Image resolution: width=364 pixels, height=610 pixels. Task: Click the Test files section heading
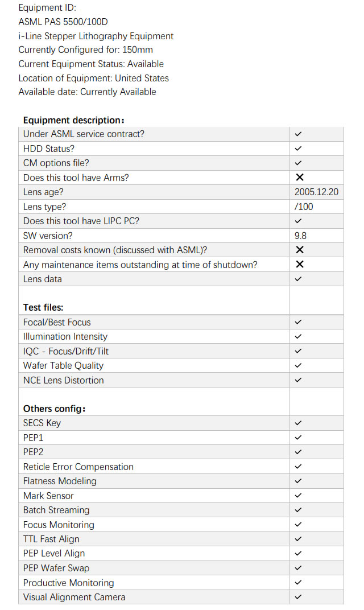[x=43, y=307]
